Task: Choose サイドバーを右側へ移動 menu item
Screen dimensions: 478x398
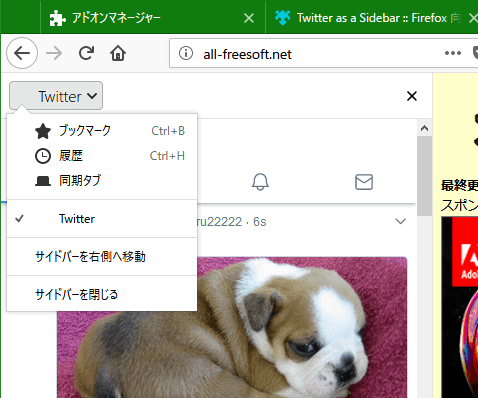Action: point(102,257)
